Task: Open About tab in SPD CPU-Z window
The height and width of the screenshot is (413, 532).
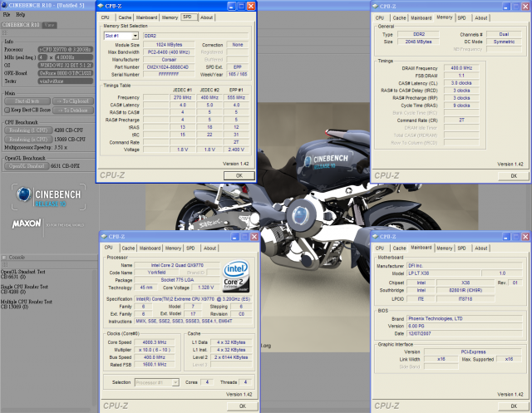Action: point(207,17)
